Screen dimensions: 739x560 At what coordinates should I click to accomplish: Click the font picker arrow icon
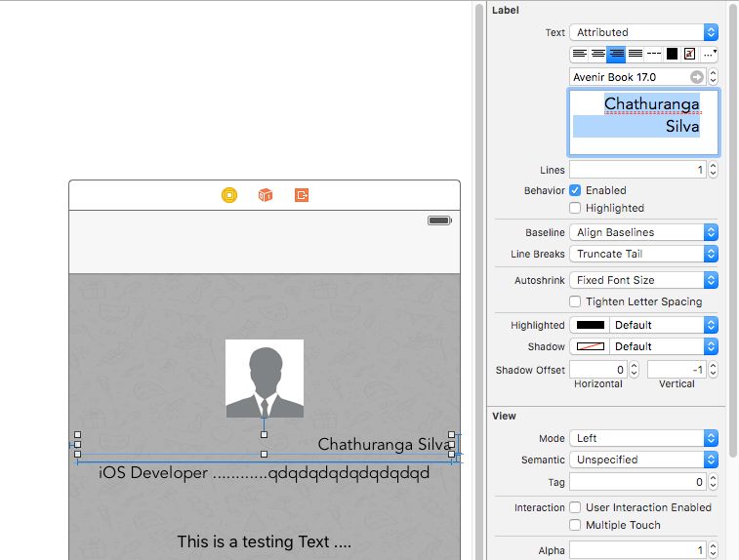click(x=697, y=77)
